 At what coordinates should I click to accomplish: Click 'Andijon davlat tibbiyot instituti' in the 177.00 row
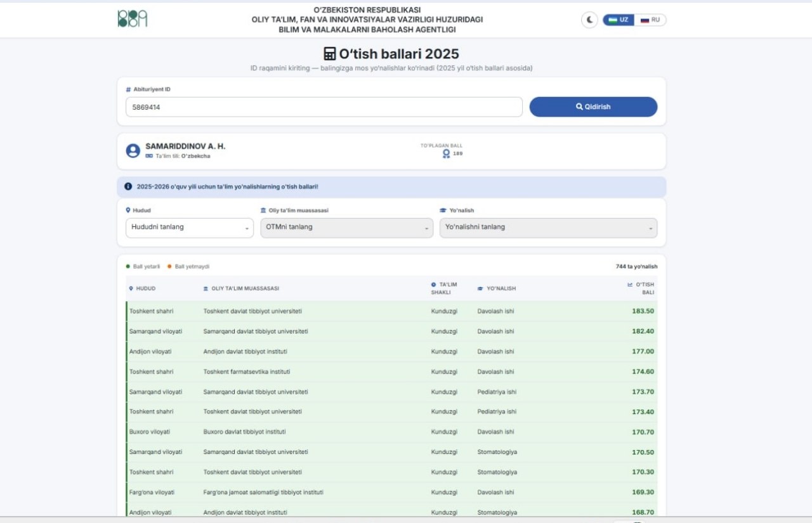point(245,352)
